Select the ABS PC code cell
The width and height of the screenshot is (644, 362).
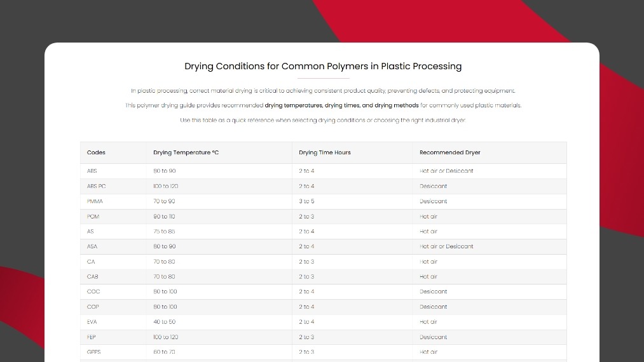(x=96, y=186)
